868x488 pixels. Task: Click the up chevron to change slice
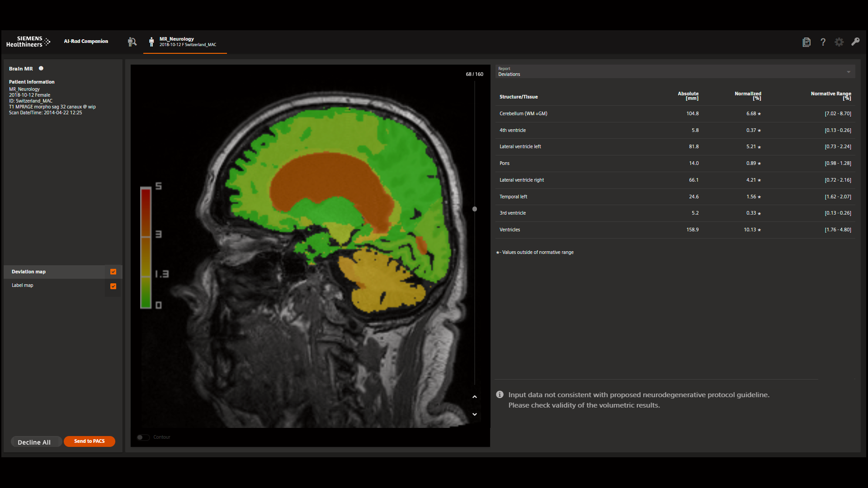click(x=474, y=397)
